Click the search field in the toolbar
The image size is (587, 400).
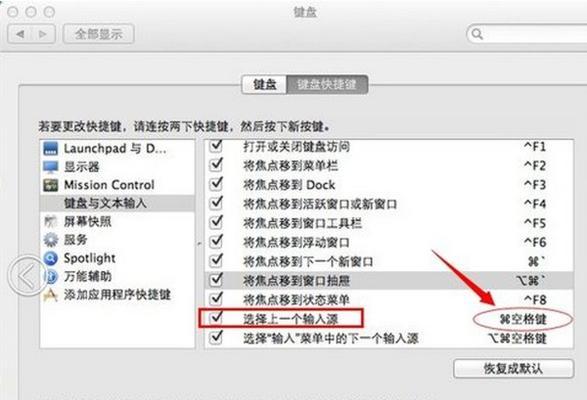click(527, 34)
